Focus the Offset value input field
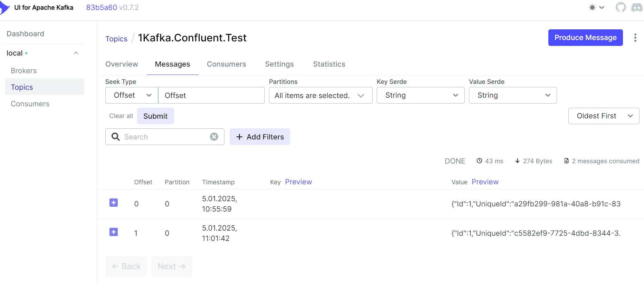Image resolution: width=644 pixels, height=283 pixels. 211,95
